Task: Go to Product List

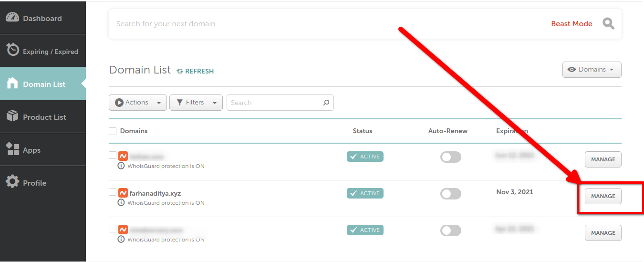Action: tap(43, 117)
